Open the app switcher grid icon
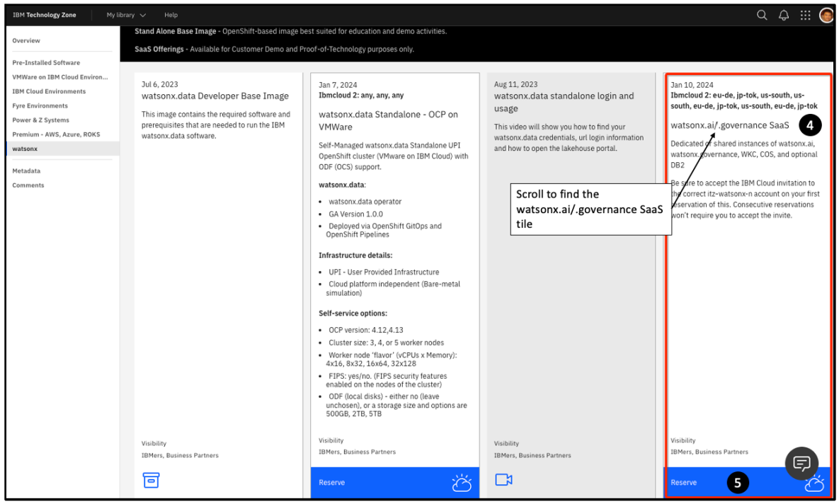The image size is (839, 504). [x=805, y=15]
